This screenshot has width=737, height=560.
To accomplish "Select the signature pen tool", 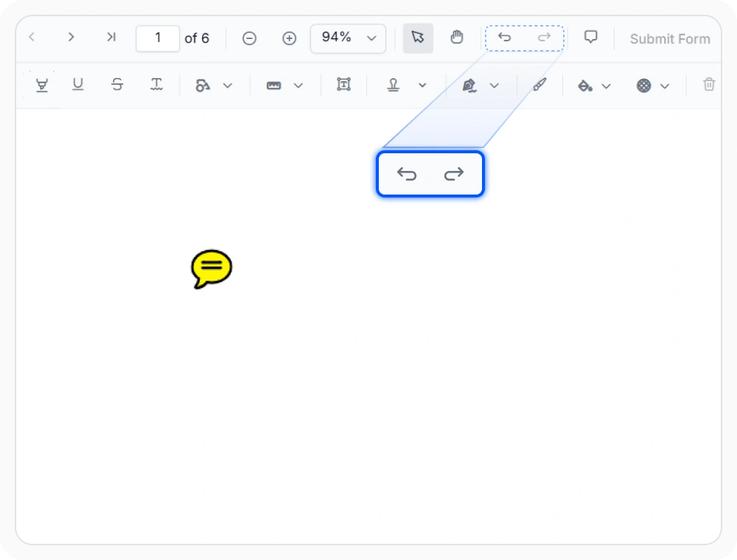I will coord(469,85).
